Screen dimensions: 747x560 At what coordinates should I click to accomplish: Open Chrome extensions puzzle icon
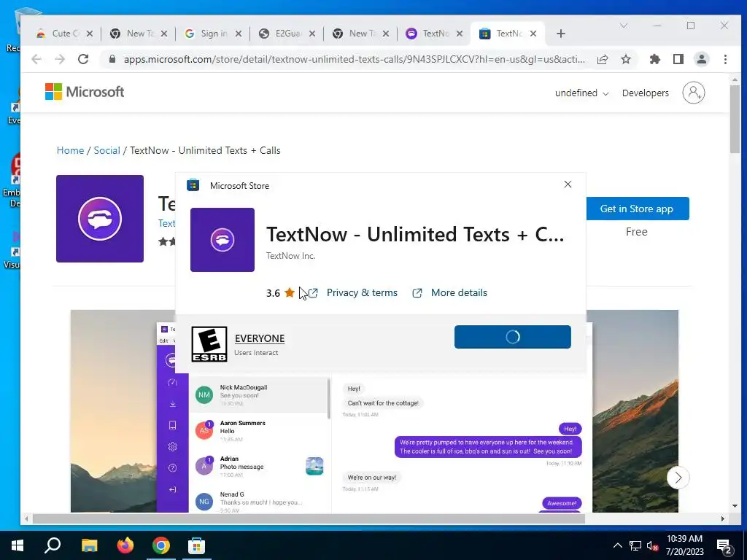point(655,59)
